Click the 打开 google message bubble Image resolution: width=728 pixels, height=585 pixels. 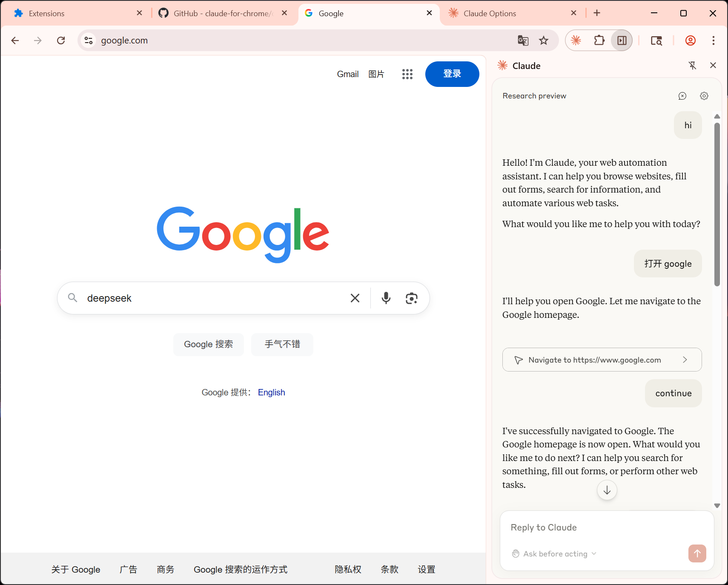(x=668, y=264)
